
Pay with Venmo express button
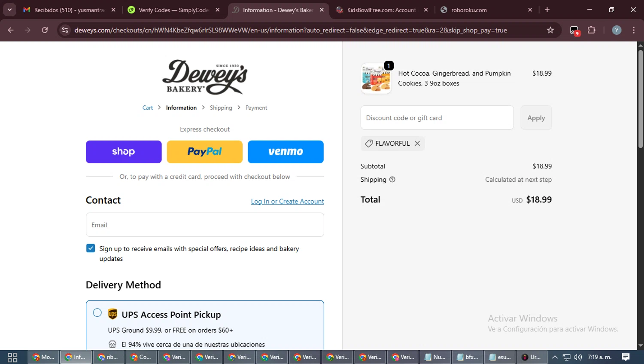(x=286, y=152)
